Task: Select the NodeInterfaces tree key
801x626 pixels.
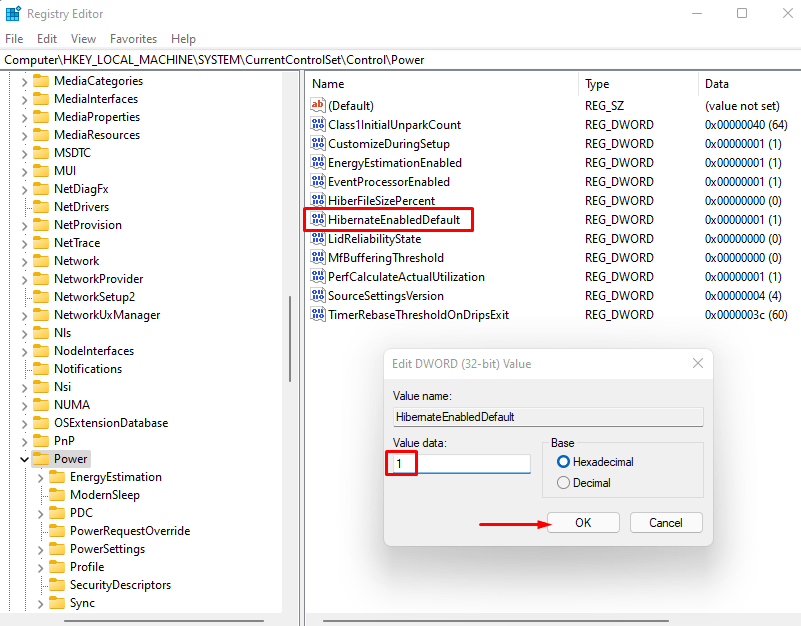Action: (x=94, y=351)
